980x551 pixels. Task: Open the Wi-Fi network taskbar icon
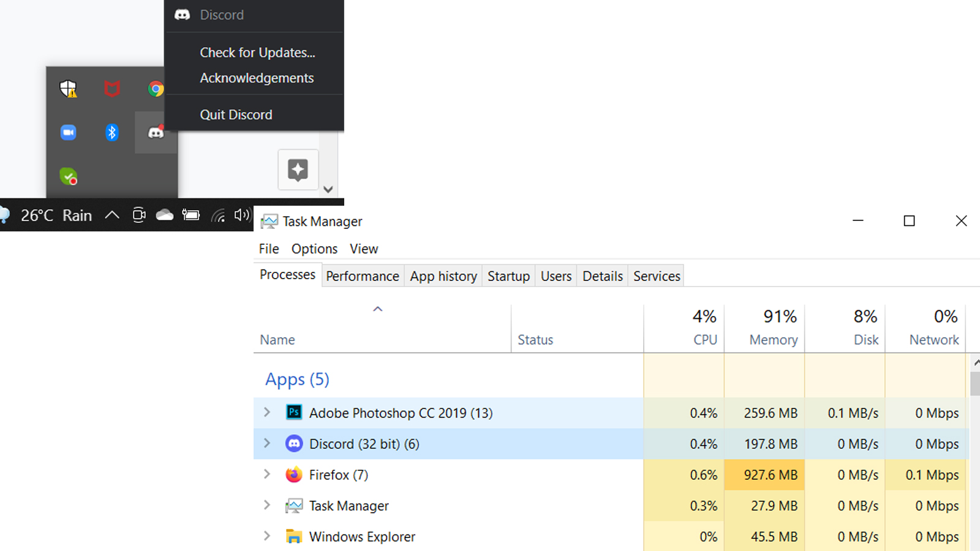218,215
